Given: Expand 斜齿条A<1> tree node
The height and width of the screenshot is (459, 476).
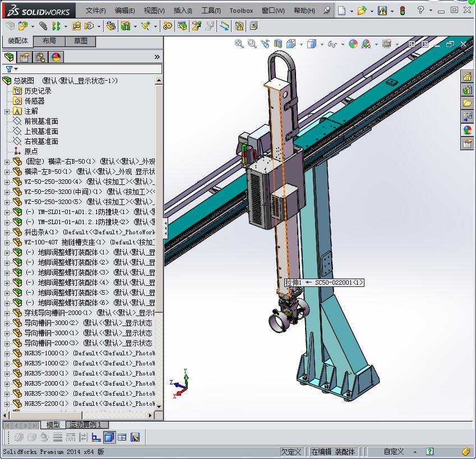Looking at the screenshot, I should pos(7,233).
